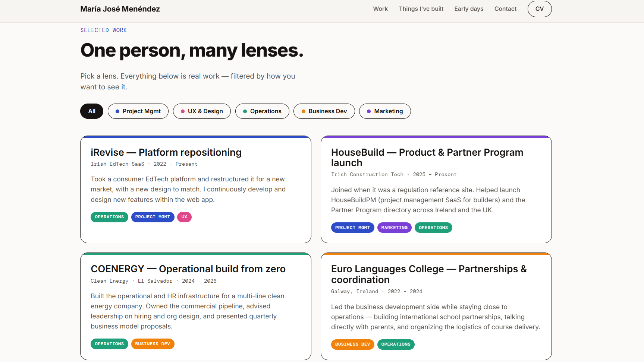Image resolution: width=644 pixels, height=362 pixels.
Task: Click the 'Clean Energy · El Salvador · 2024 – 2026' line
Action: [154, 281]
